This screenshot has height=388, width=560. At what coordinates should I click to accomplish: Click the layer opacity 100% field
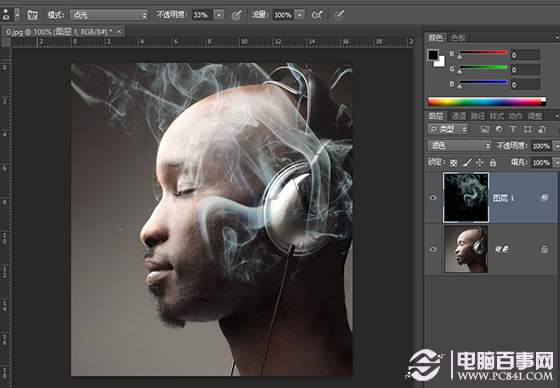coord(541,145)
